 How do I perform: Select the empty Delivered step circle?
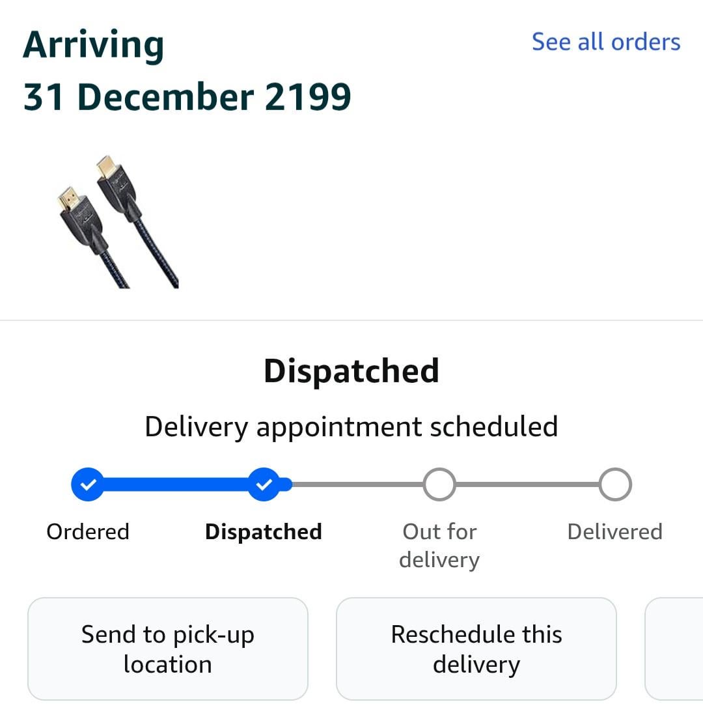[x=615, y=484]
